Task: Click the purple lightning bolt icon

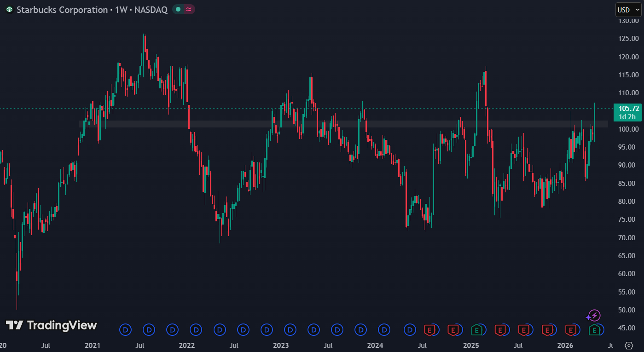Action: (x=594, y=315)
